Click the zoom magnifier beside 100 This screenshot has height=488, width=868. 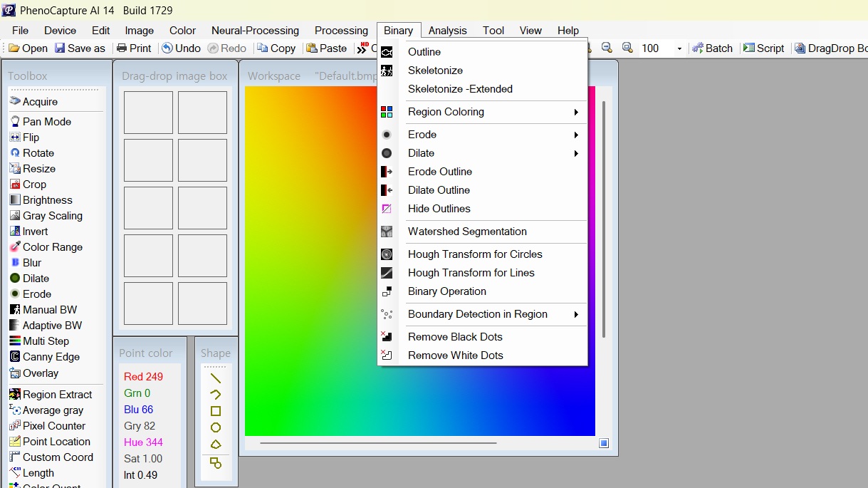coord(627,48)
